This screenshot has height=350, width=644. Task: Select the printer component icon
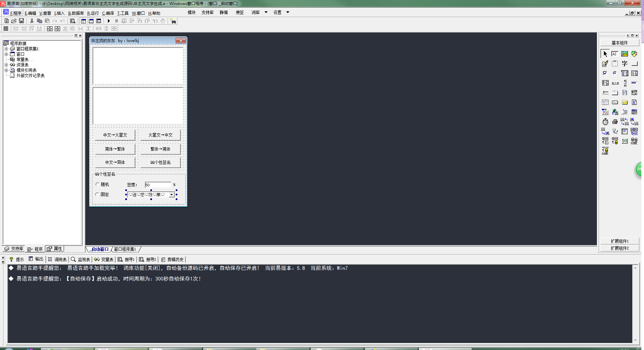tap(615, 122)
